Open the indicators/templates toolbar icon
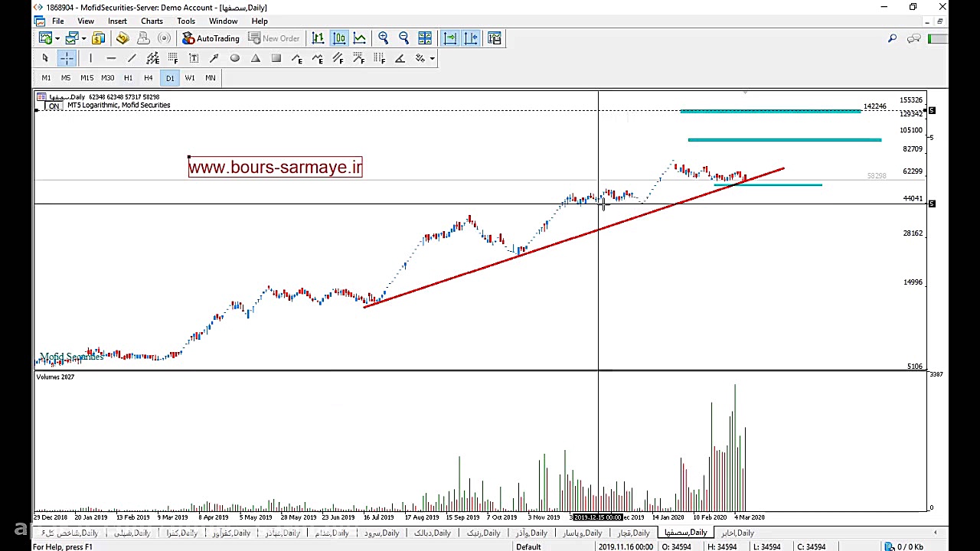The image size is (980, 551). click(x=495, y=38)
